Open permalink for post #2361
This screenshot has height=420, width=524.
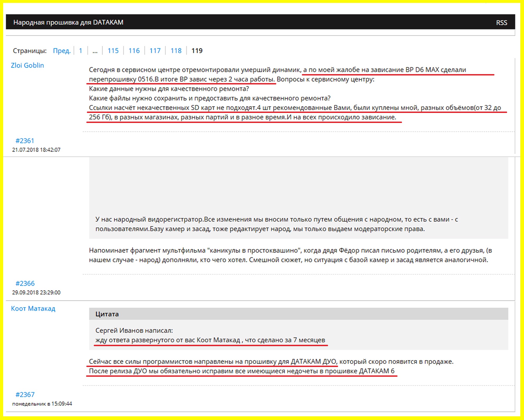click(x=25, y=141)
